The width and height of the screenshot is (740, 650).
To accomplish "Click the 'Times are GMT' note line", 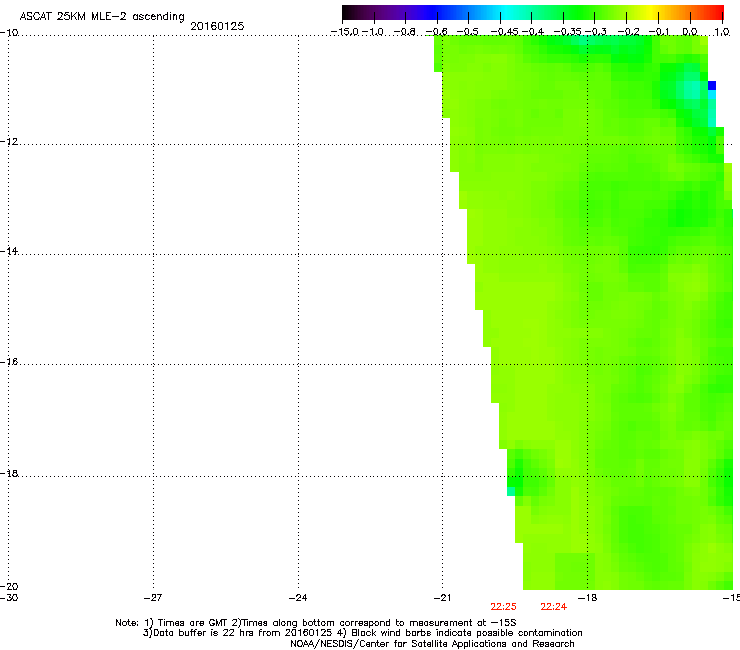I will tap(316, 623).
